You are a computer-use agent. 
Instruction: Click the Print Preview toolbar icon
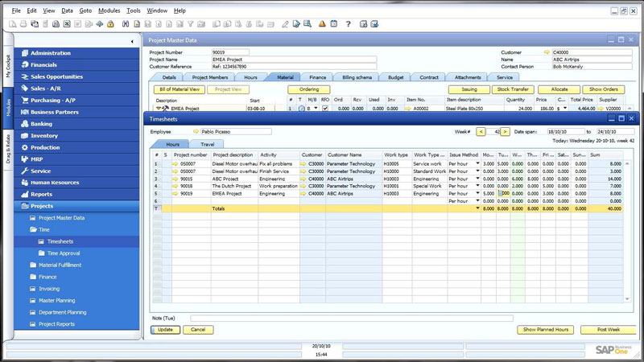click(x=13, y=24)
